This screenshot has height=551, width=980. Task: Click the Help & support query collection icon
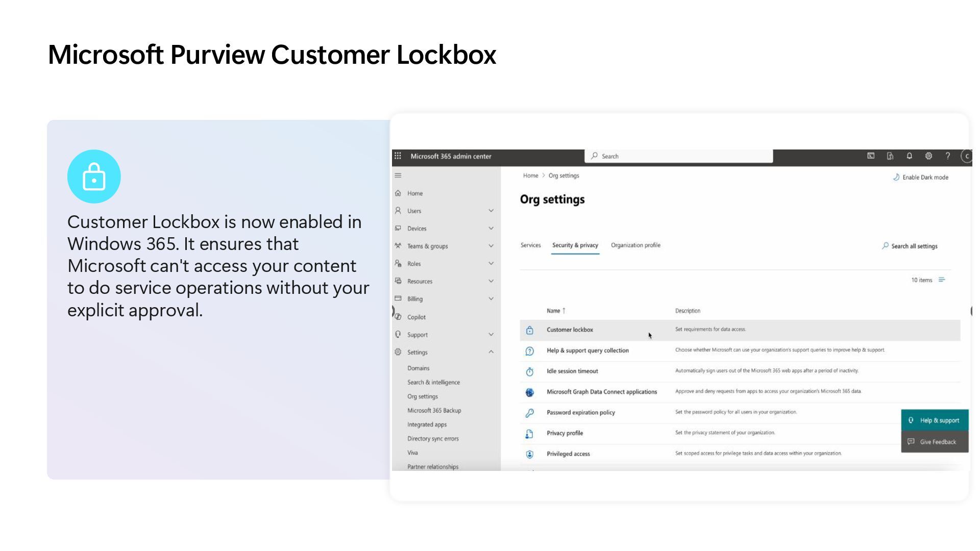coord(530,351)
